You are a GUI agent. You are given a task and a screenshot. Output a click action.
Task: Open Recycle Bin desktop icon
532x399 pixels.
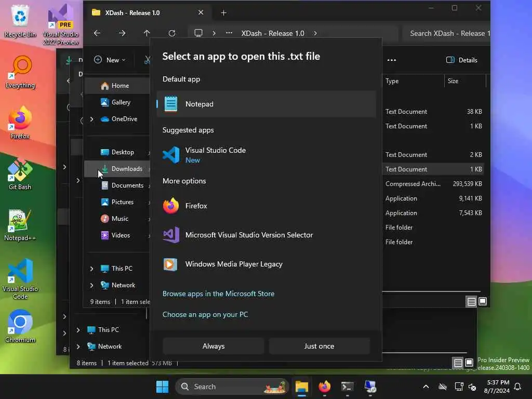(x=20, y=21)
